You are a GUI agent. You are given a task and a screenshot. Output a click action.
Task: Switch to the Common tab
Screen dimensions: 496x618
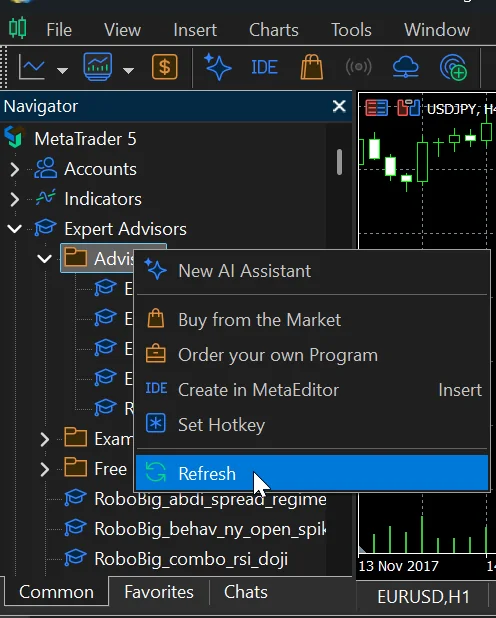(x=56, y=592)
